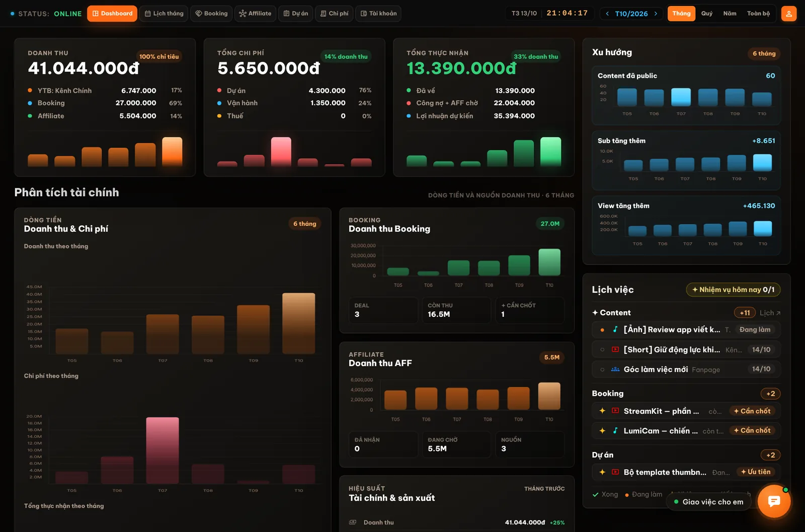Go to next month arrow
This screenshot has height=532, width=805.
656,14
